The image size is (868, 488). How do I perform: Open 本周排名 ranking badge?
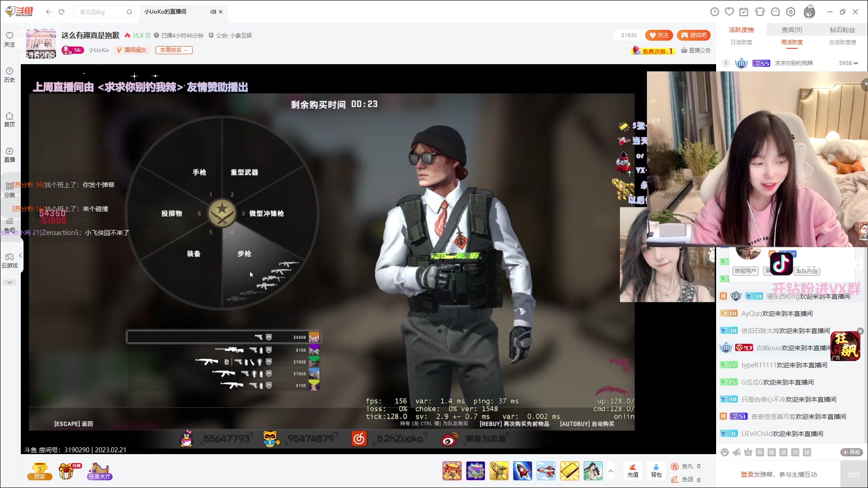pos(174,50)
